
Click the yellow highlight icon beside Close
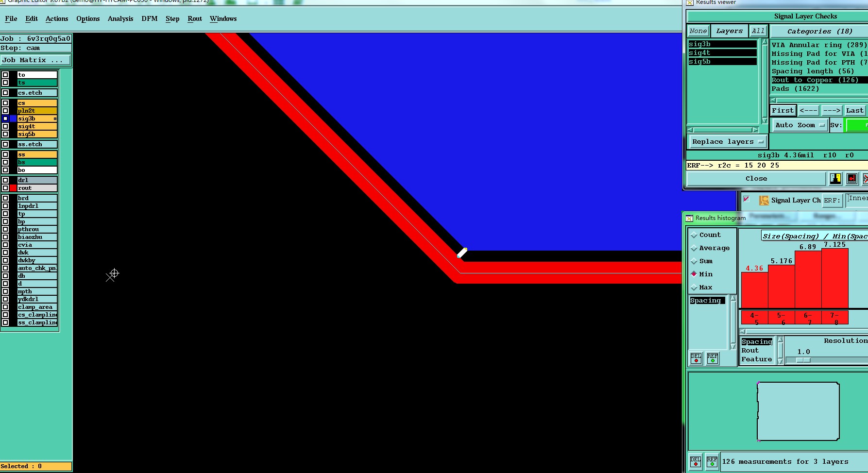835,179
